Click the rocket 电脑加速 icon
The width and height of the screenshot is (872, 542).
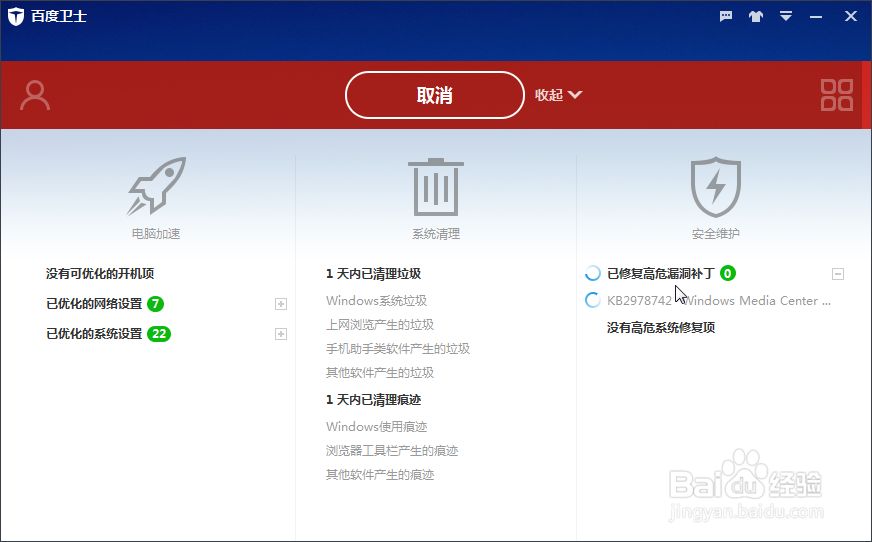click(156, 186)
